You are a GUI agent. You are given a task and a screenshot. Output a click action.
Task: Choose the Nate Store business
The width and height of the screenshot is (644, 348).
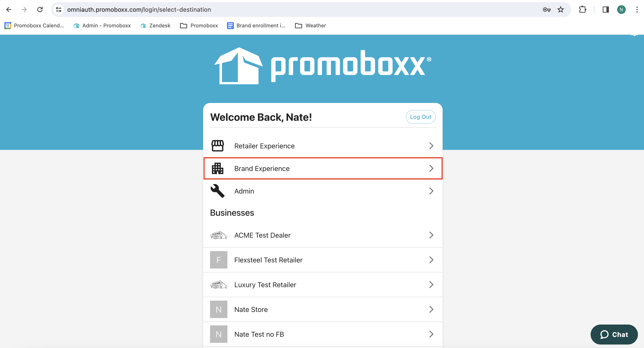point(323,310)
